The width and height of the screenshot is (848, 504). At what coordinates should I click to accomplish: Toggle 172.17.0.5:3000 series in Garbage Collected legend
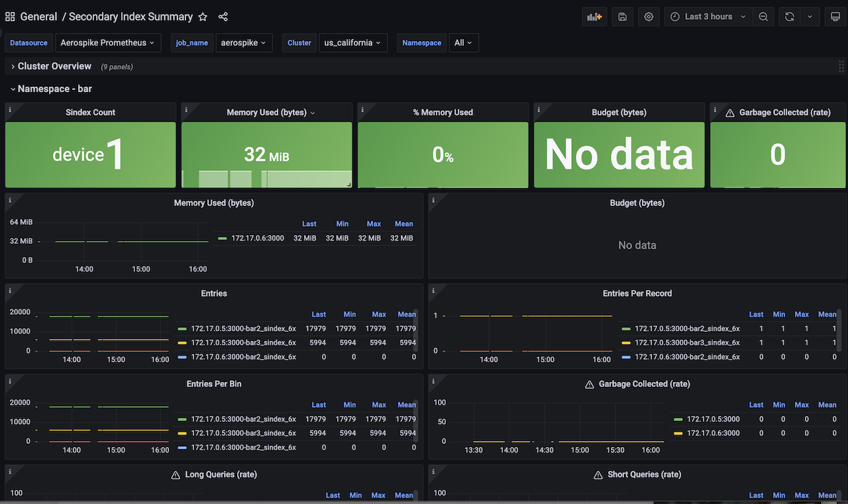click(713, 419)
